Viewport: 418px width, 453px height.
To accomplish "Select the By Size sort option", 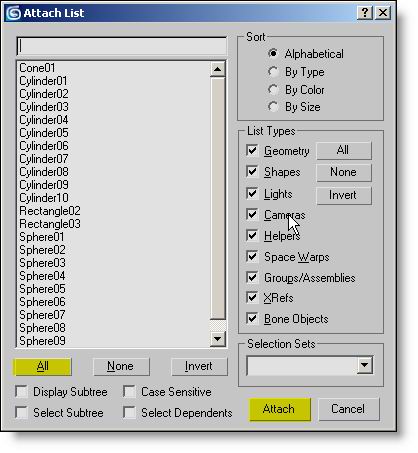I will pyautogui.click(x=273, y=107).
